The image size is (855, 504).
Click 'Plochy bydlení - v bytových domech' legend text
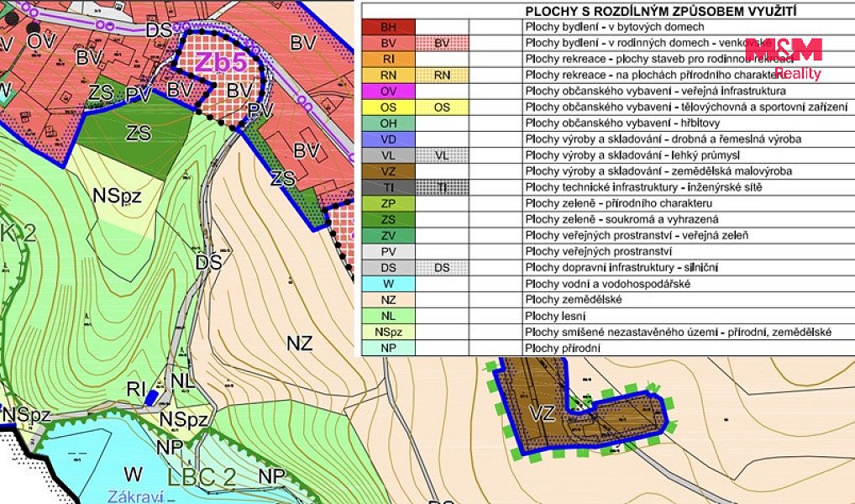(x=615, y=27)
